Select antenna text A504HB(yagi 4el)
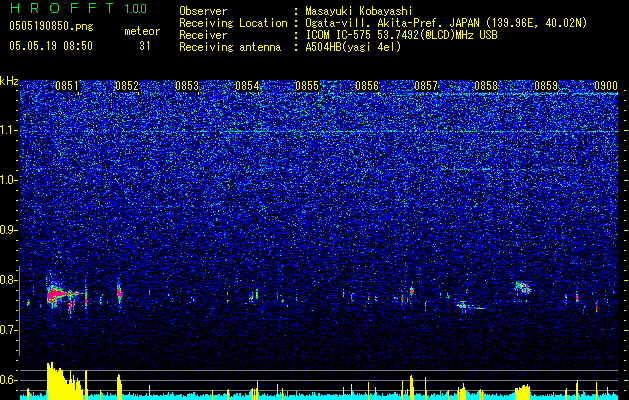The image size is (629, 400). click(353, 47)
